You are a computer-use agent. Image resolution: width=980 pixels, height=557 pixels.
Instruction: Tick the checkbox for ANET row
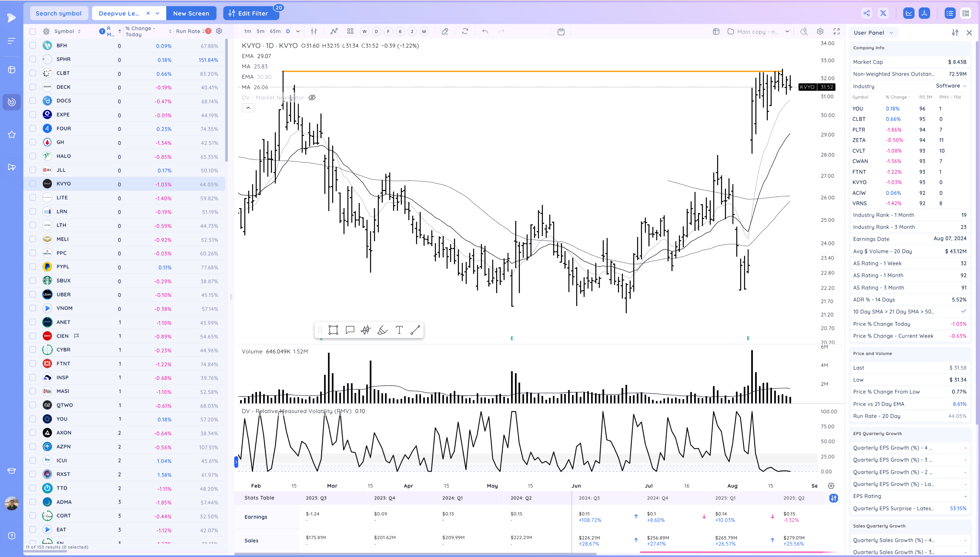pos(33,322)
